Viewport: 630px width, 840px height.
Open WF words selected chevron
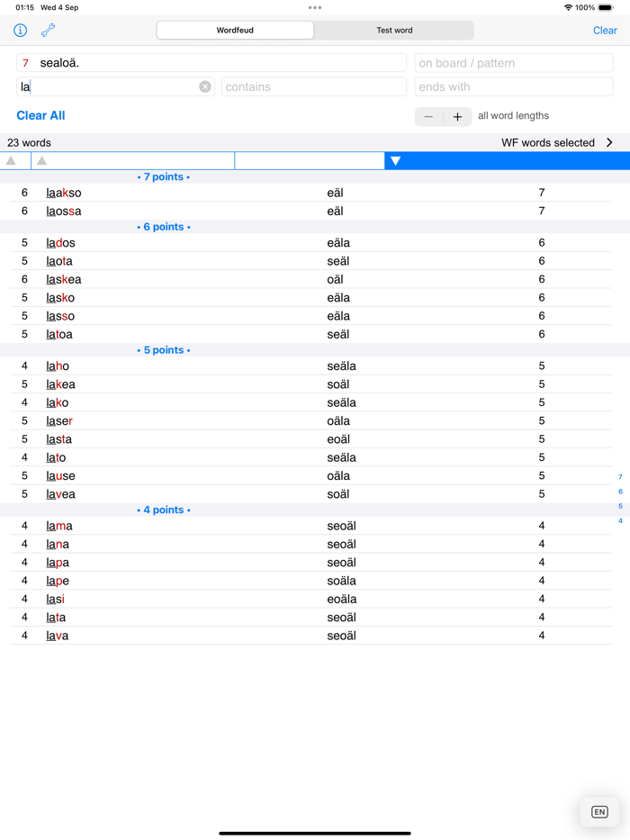point(609,142)
